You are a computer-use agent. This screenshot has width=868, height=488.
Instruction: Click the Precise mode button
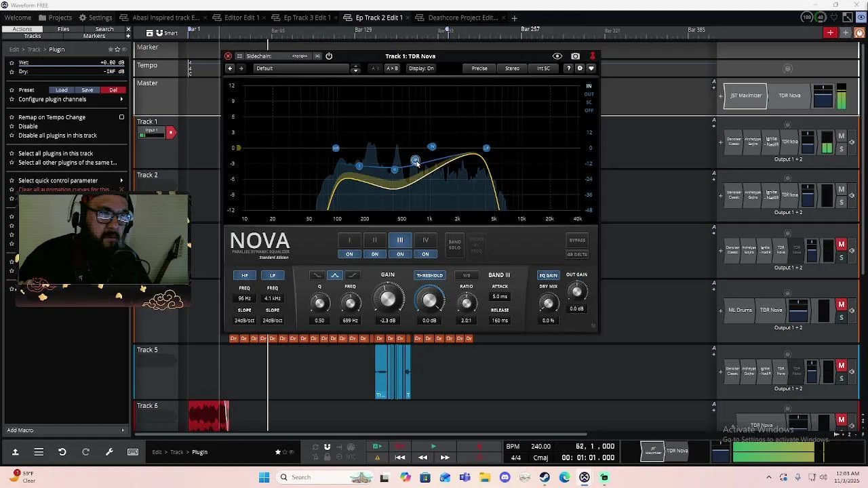click(x=479, y=68)
